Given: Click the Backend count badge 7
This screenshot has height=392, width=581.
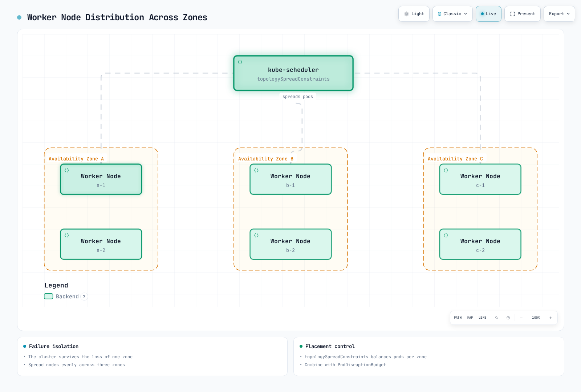Looking at the screenshot, I should 84,297.
